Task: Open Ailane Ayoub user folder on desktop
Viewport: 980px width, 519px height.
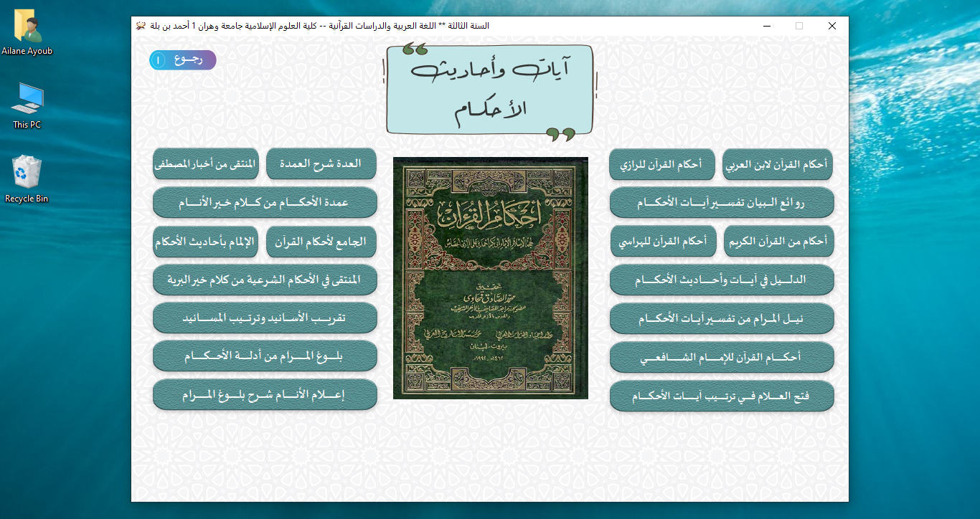Action: [27, 33]
